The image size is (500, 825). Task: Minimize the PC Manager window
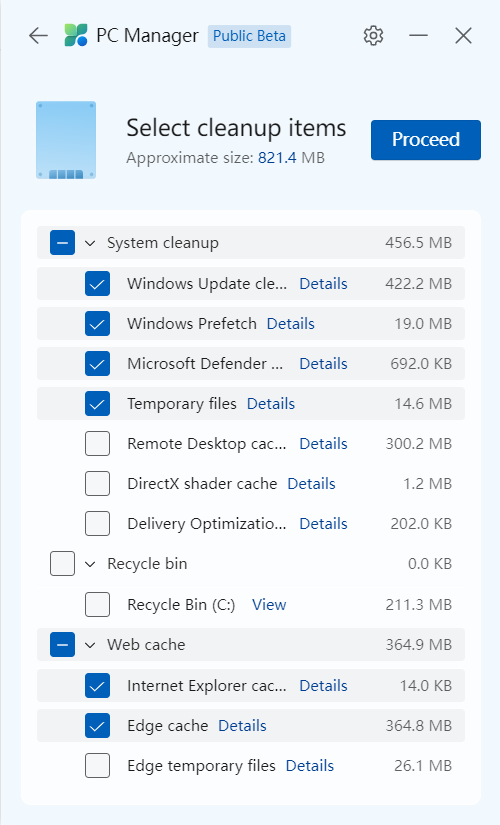[x=418, y=36]
